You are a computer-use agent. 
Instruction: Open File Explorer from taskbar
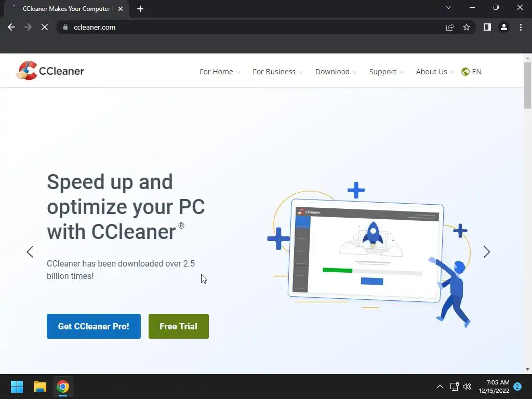(39, 387)
